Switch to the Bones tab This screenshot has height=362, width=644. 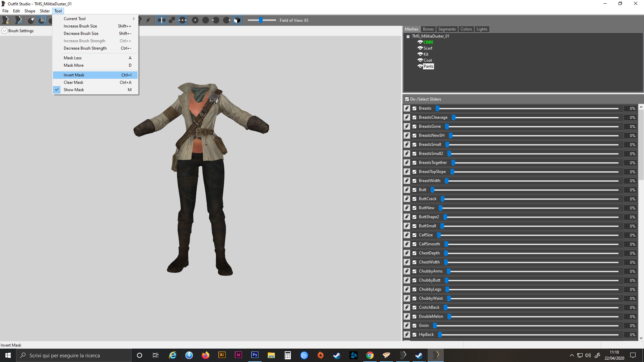tap(428, 29)
